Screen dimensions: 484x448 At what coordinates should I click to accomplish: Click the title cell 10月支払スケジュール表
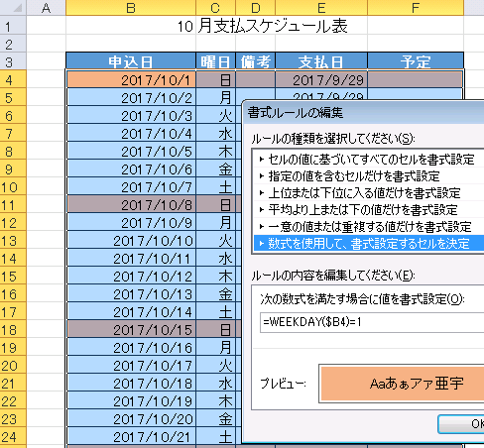(x=263, y=26)
